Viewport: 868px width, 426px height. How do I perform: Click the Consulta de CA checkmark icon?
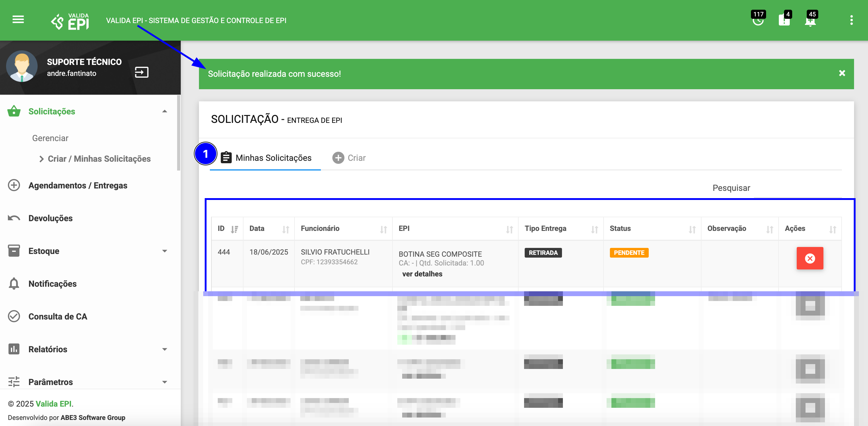pyautogui.click(x=14, y=316)
